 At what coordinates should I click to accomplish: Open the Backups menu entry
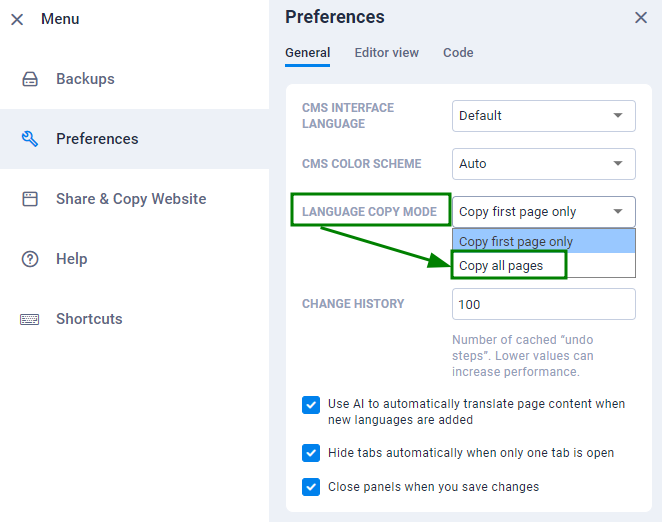(x=134, y=79)
